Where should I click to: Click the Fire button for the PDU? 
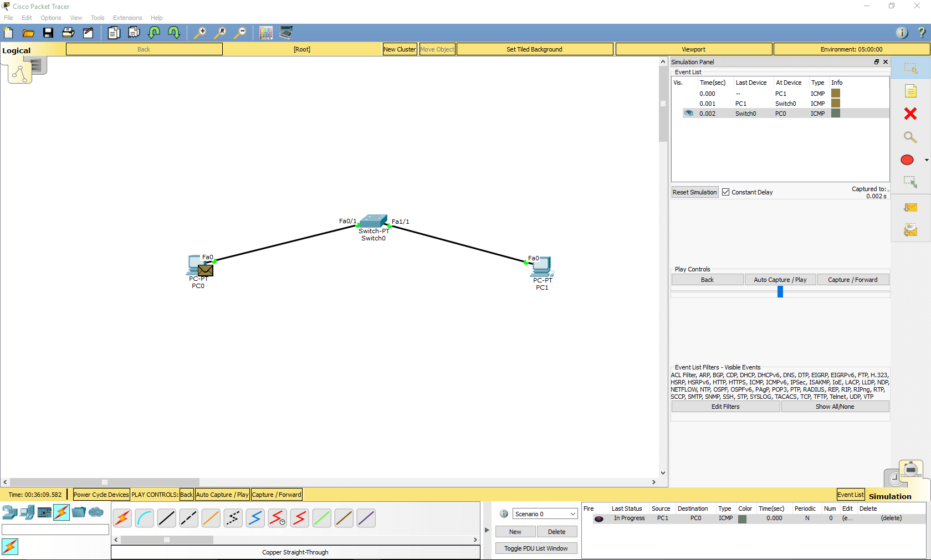(599, 519)
